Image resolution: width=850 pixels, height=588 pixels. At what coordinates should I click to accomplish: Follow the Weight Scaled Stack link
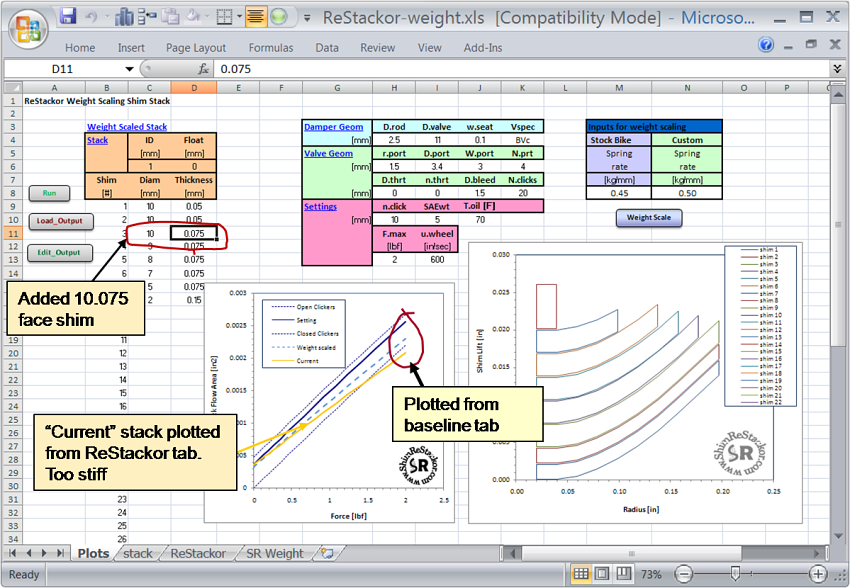point(127,127)
